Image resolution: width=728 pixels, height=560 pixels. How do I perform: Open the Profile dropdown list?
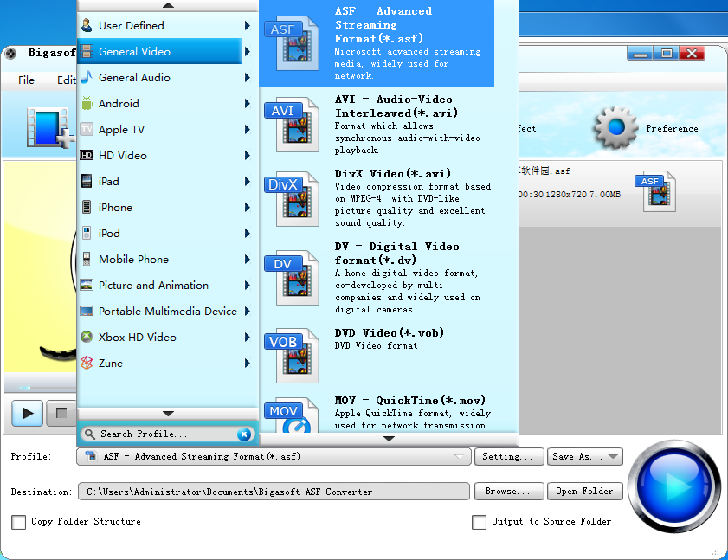pos(459,456)
